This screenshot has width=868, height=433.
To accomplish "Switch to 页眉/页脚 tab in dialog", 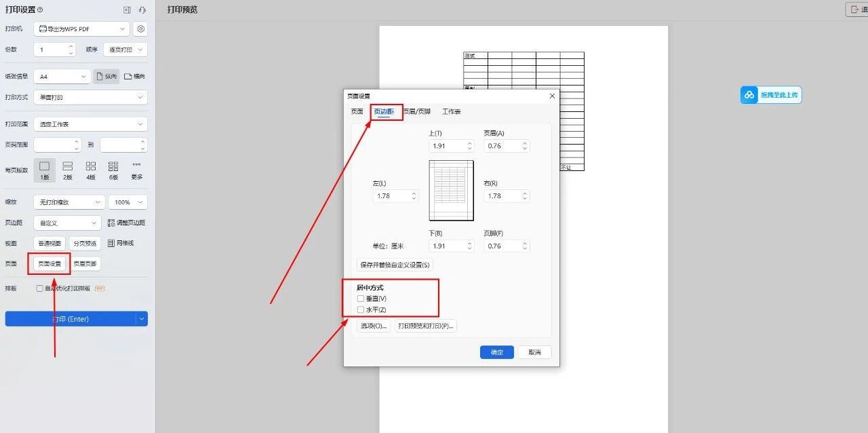I will pos(416,111).
